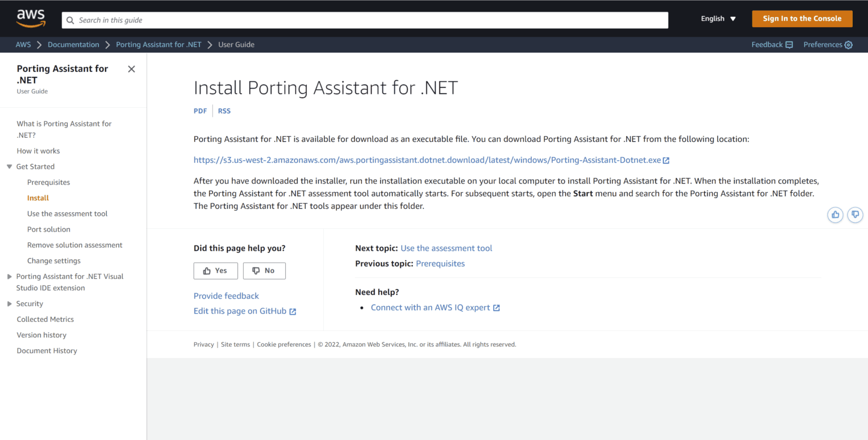Image resolution: width=868 pixels, height=440 pixels.
Task: Open Documentation from the breadcrumb
Action: tap(73, 44)
